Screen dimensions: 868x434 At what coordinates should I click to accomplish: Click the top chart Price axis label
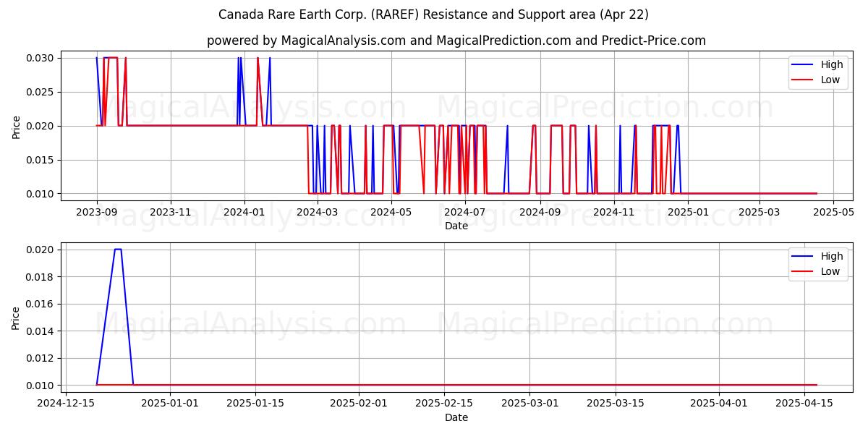(17, 125)
